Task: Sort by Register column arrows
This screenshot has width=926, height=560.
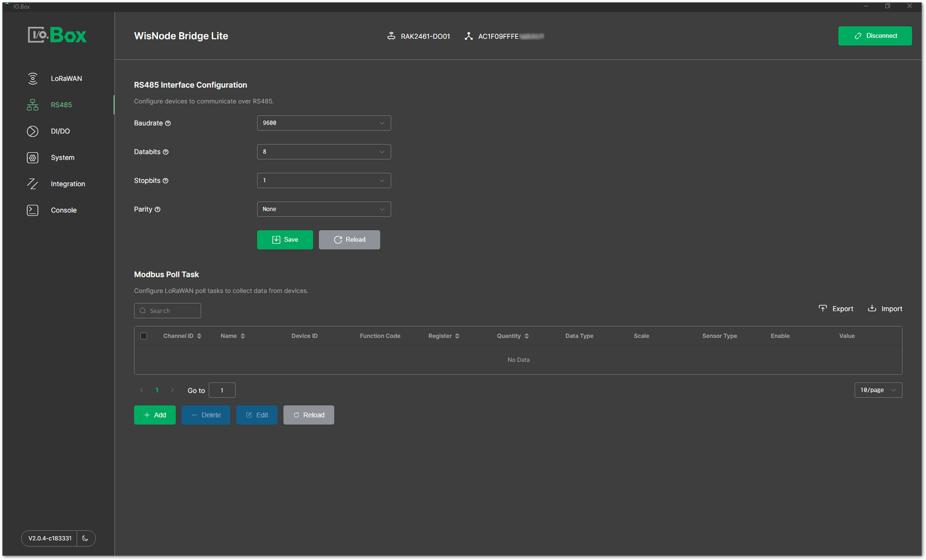Action: coord(457,336)
